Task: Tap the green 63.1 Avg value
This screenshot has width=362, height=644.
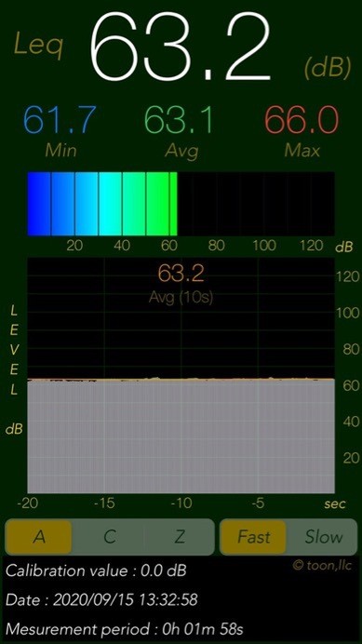Action: click(x=180, y=120)
